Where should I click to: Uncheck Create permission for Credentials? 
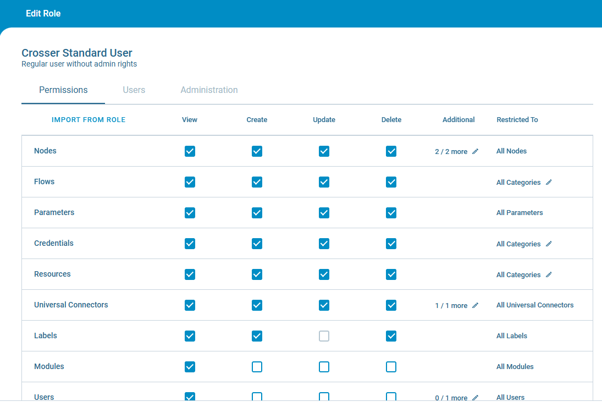(257, 244)
